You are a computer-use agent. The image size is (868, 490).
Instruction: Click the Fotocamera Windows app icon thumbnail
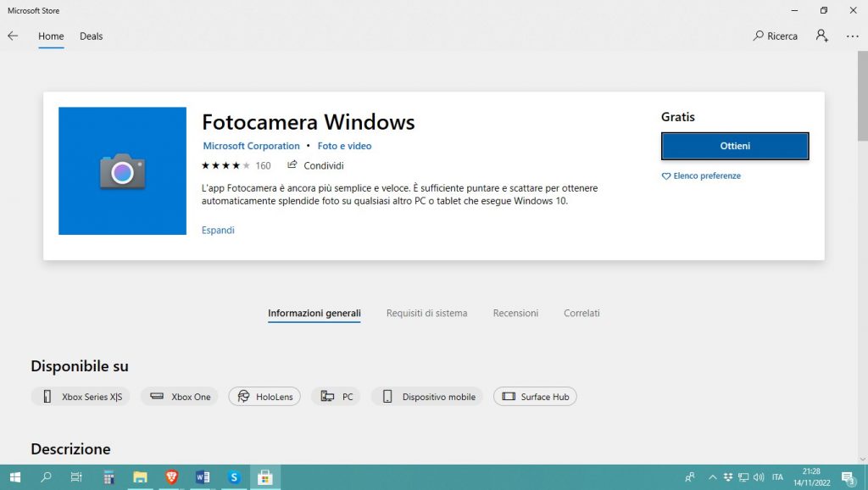pos(122,170)
